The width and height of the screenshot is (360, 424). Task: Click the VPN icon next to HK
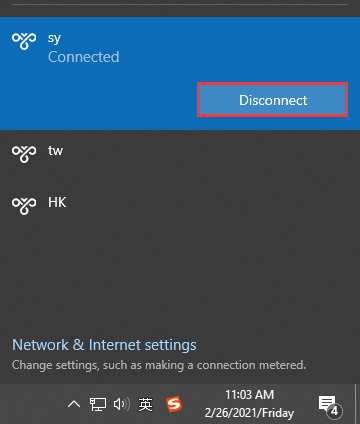pyautogui.click(x=24, y=206)
